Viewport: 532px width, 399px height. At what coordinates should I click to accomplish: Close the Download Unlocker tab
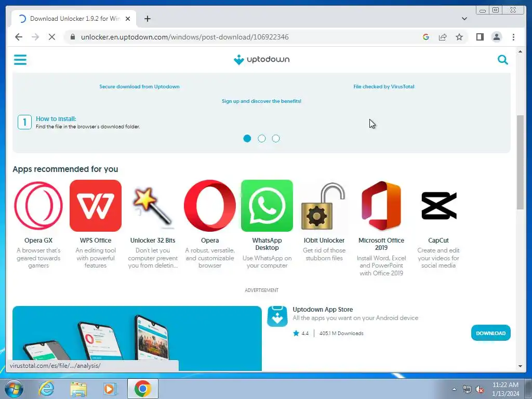point(128,19)
